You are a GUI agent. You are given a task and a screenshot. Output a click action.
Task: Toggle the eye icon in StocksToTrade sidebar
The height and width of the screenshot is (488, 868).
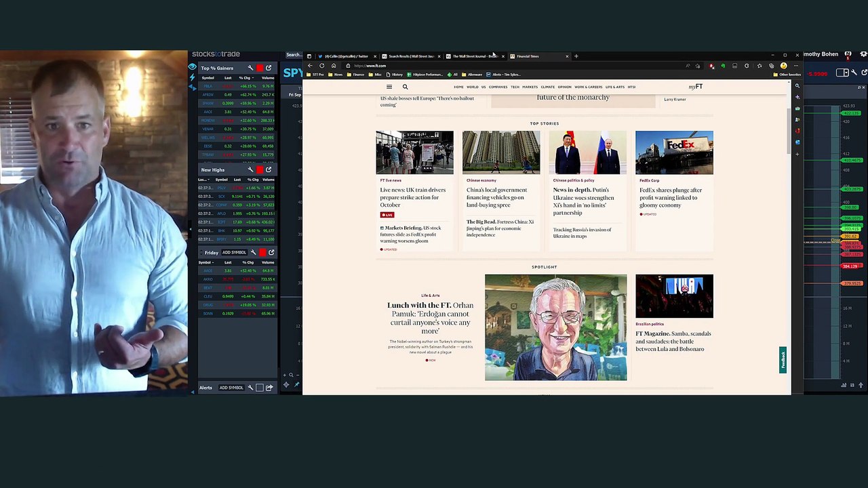point(193,67)
